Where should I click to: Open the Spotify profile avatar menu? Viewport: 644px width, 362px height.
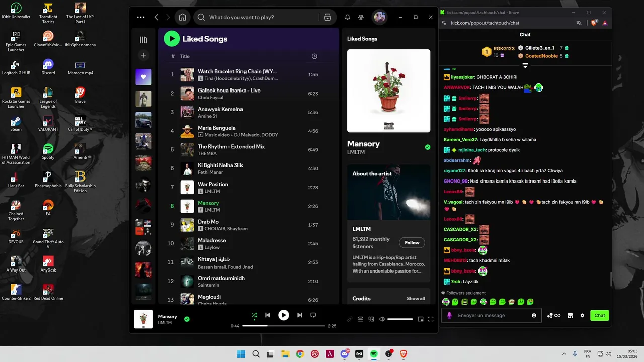point(380,17)
